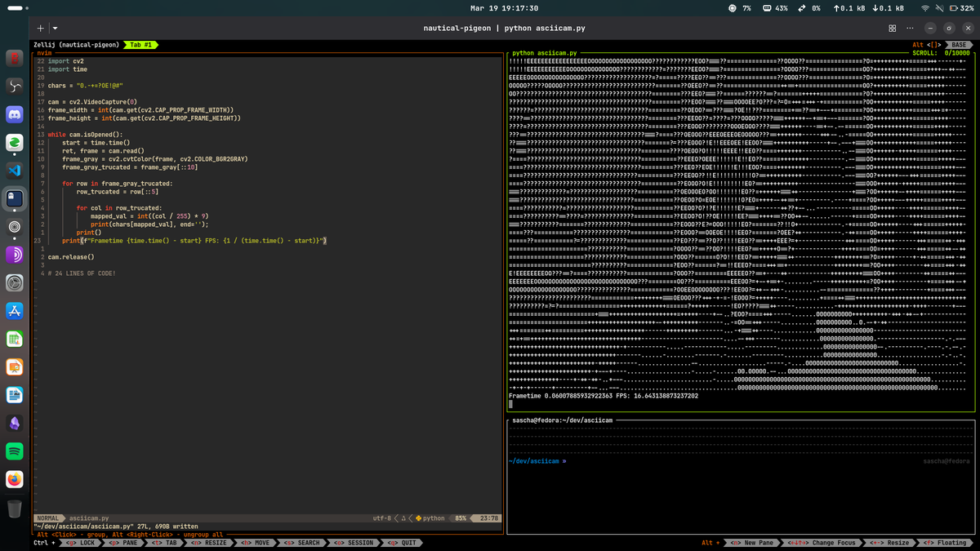Click the BASE mode indicator

click(x=959, y=45)
